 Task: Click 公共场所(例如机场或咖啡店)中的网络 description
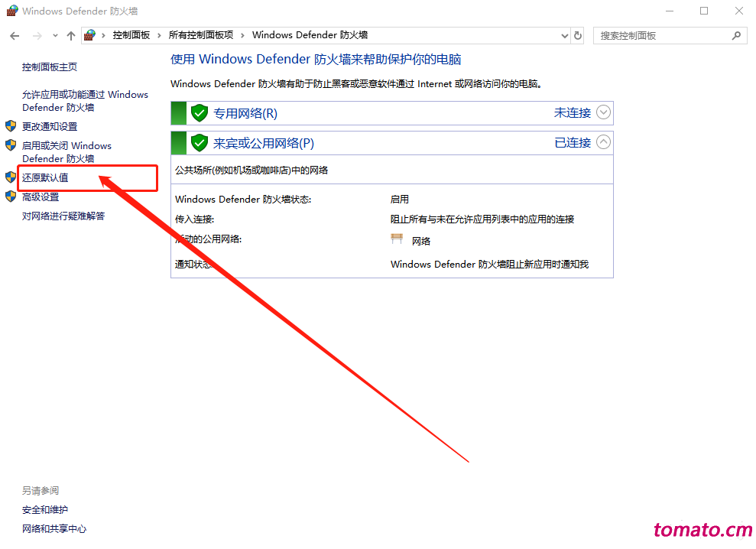point(251,171)
